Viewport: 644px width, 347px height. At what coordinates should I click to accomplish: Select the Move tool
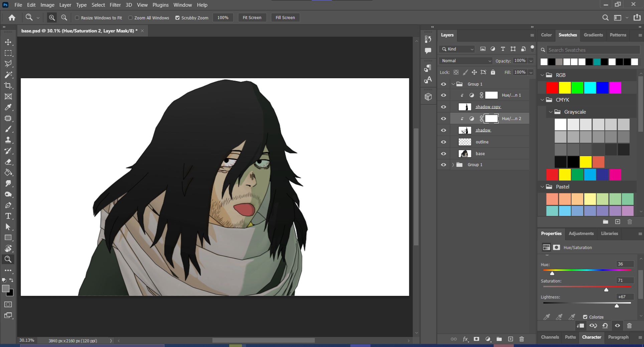click(x=8, y=42)
